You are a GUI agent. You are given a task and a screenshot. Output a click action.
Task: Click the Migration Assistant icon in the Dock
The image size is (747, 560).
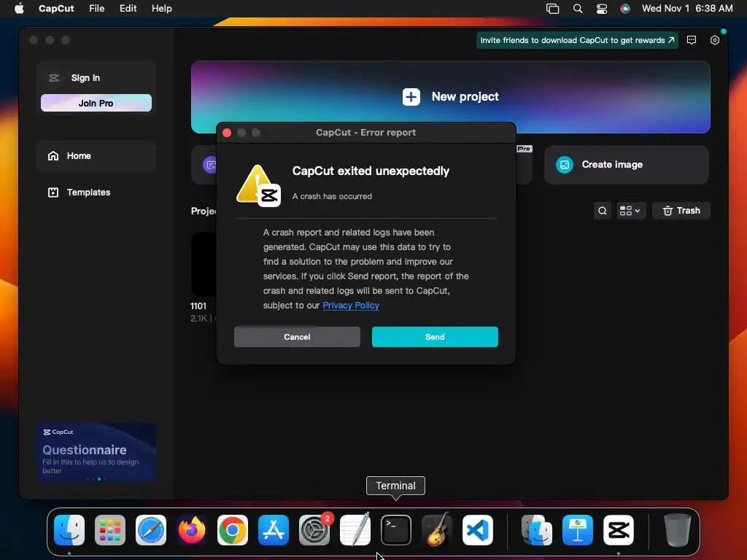coord(537,530)
